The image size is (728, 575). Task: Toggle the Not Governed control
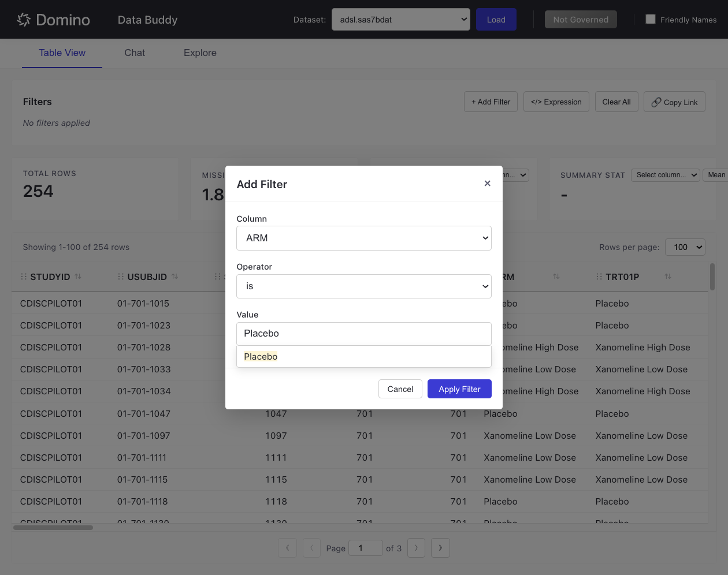(580, 19)
